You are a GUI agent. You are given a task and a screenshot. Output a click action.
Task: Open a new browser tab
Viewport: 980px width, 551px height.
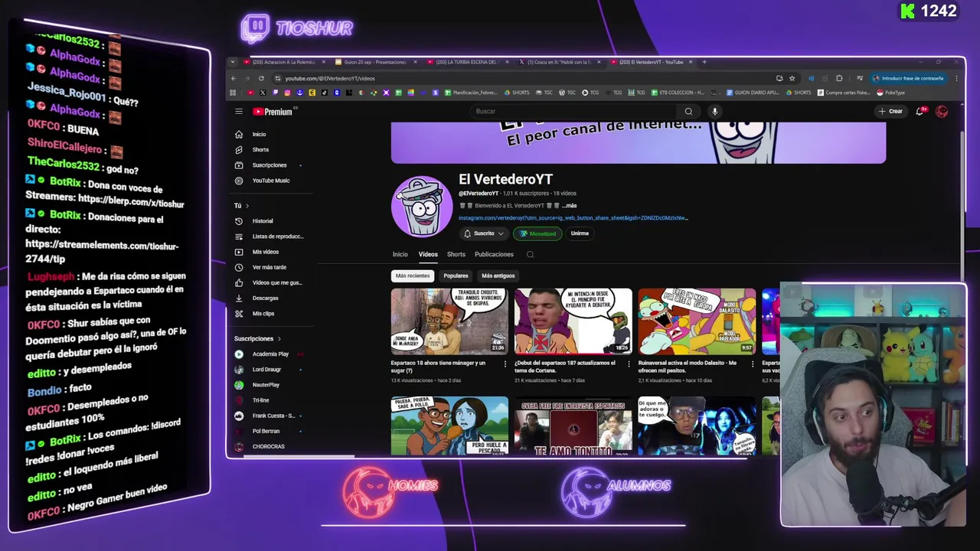704,62
